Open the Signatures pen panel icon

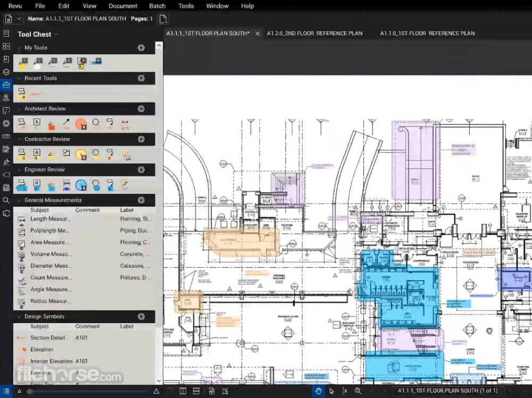tap(6, 162)
